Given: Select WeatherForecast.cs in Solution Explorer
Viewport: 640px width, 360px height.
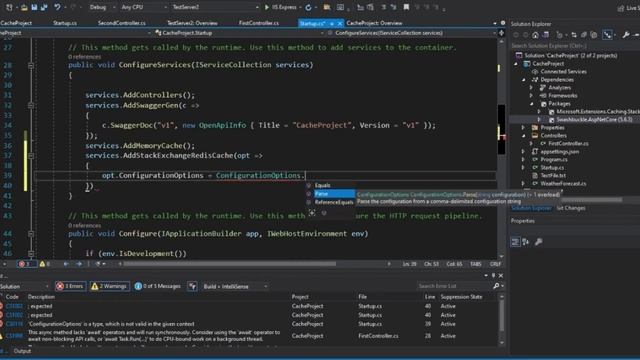Looking at the screenshot, I should [x=563, y=184].
